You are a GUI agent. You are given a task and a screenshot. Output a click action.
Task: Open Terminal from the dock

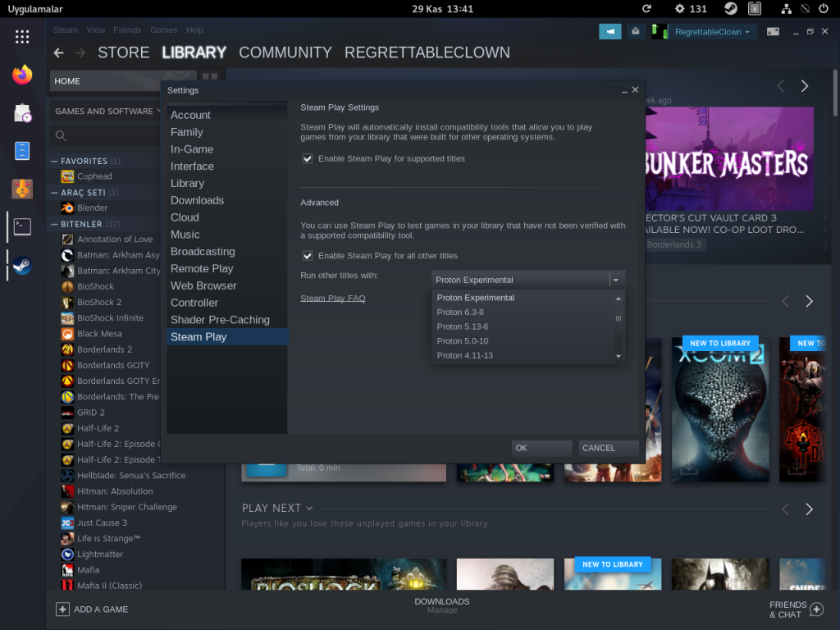(22, 226)
